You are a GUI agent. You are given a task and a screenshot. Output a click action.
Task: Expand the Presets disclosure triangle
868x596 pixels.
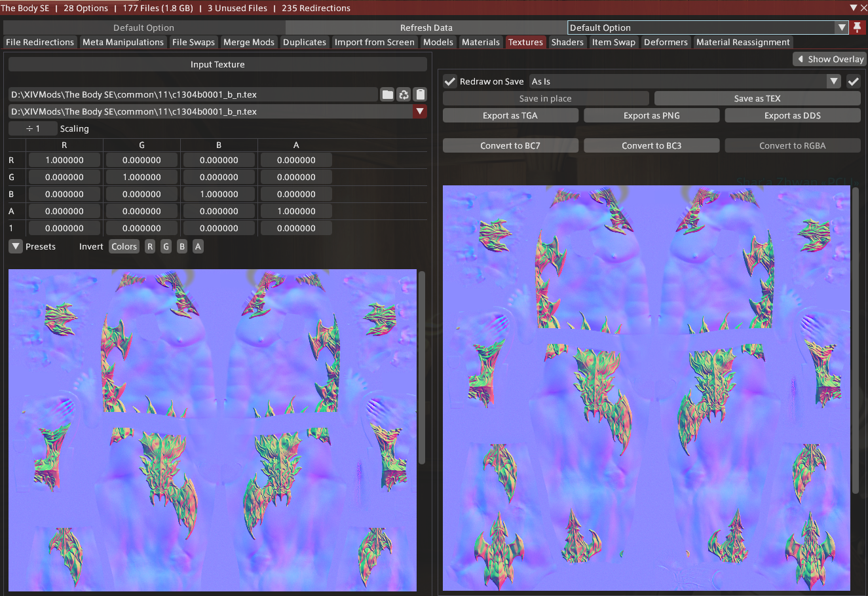16,246
